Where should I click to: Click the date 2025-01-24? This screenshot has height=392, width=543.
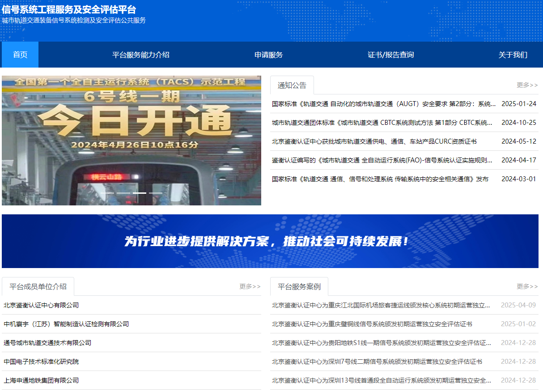pyautogui.click(x=519, y=104)
